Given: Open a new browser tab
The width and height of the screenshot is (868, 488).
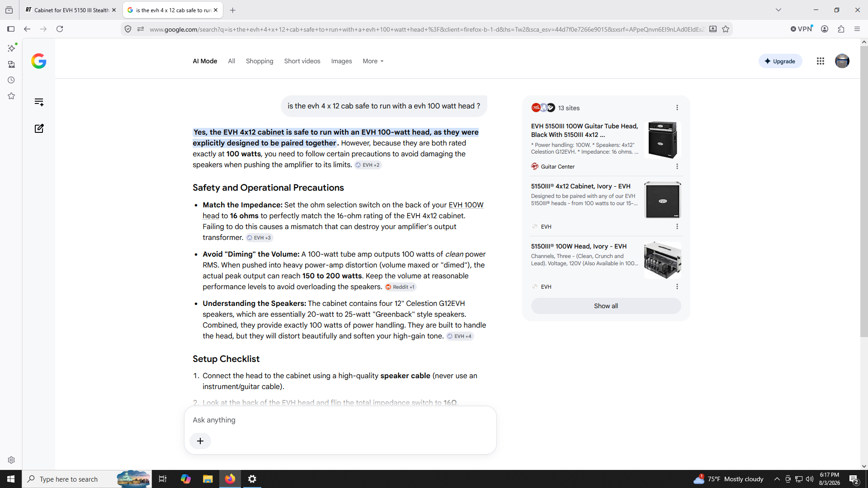Looking at the screenshot, I should pos(232,10).
